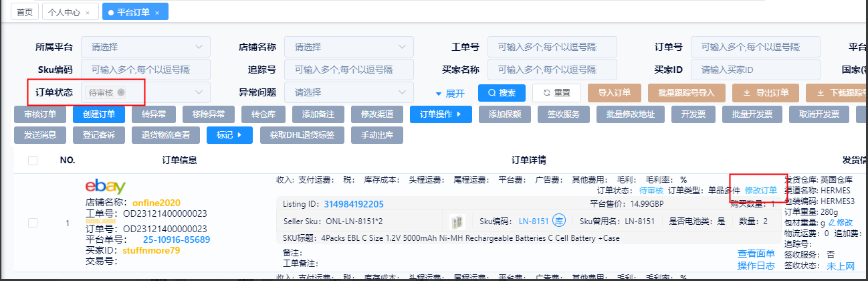Click the 重置 button
The width and height of the screenshot is (868, 281).
[x=556, y=93]
